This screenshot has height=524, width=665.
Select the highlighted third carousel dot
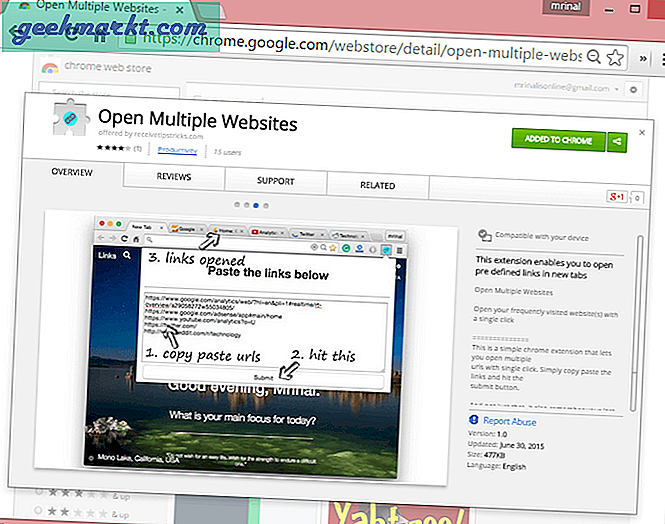(x=256, y=205)
